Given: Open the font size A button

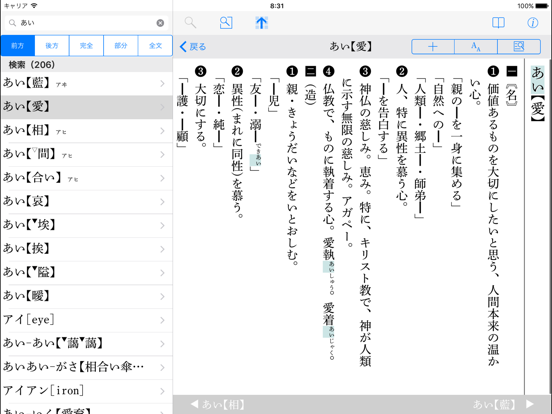Looking at the screenshot, I should coord(476,46).
